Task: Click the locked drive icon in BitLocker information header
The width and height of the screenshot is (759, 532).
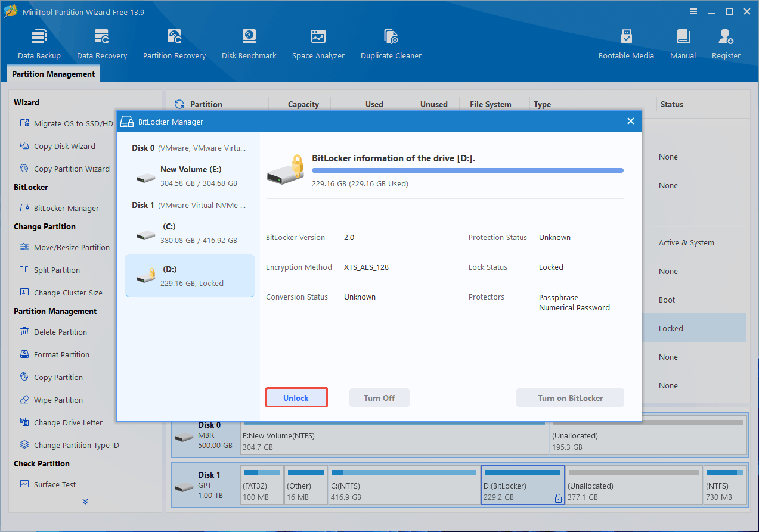Action: pos(284,170)
